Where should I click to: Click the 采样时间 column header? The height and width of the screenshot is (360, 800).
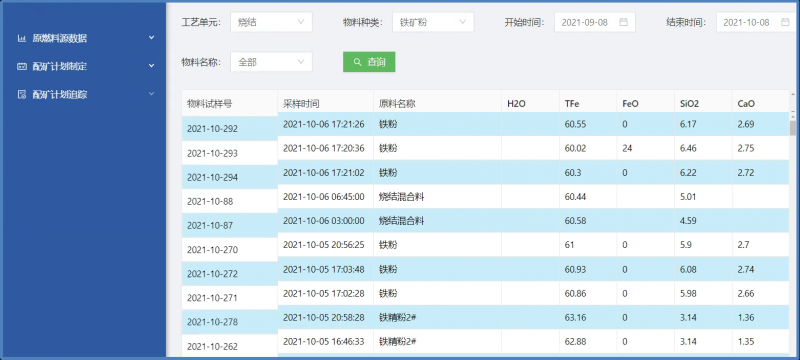pos(301,104)
